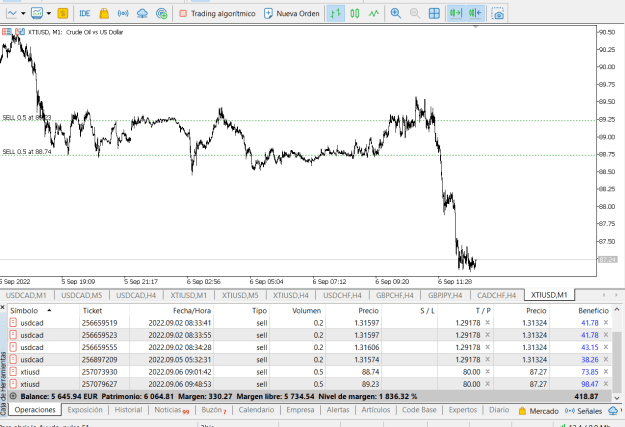Open the cloud VPS hosting icon
This screenshot has width=625, height=427.
142,14
